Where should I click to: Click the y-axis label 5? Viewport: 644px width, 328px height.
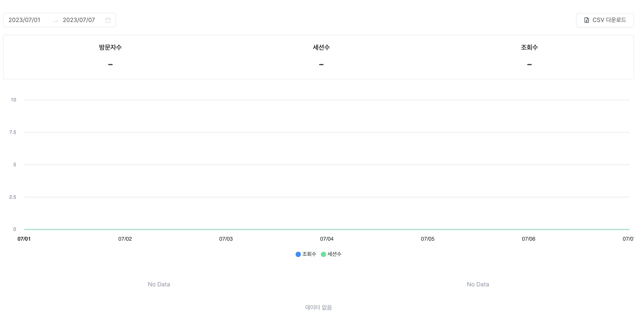tap(14, 164)
